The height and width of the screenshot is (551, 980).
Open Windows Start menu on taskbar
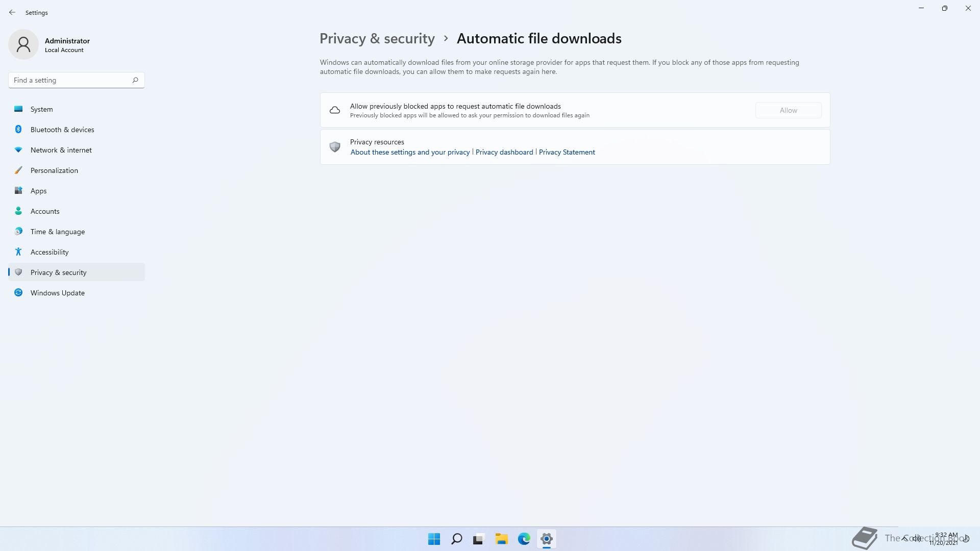tap(434, 539)
